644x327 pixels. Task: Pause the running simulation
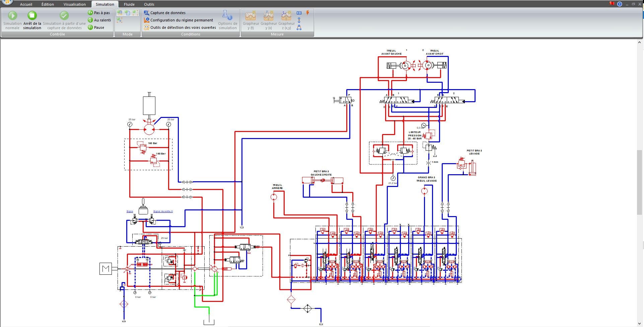96,27
